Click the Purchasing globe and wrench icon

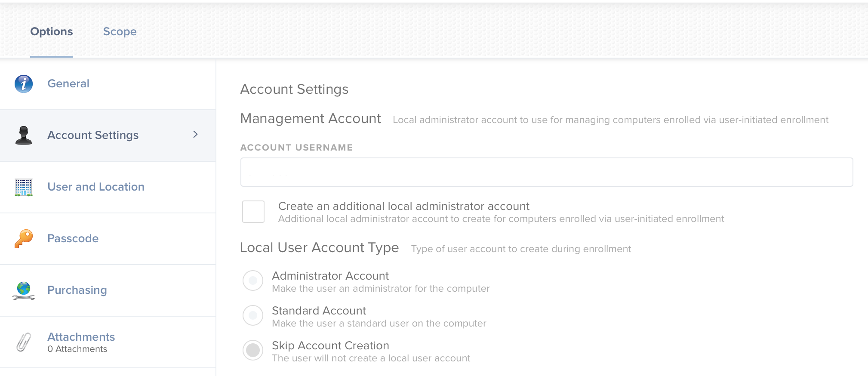coord(24,291)
